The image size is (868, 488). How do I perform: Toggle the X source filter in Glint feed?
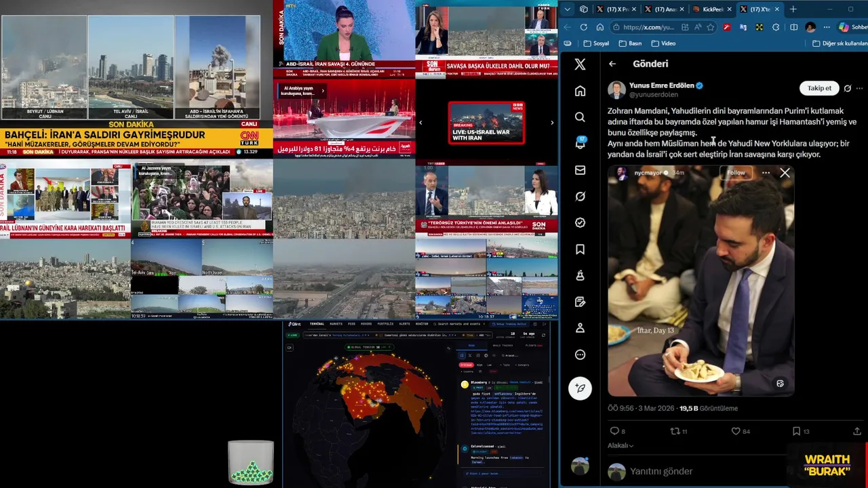(x=470, y=355)
